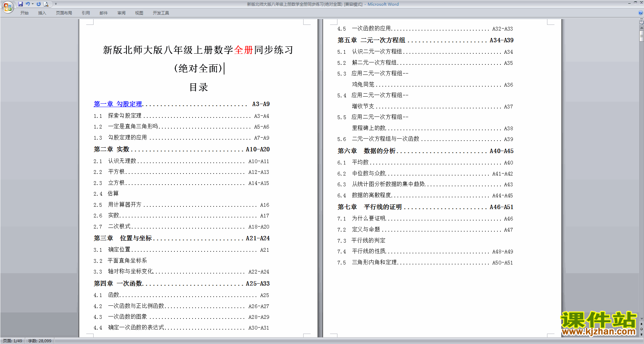Click entry 6.2 中位数与众数

[x=425, y=174]
